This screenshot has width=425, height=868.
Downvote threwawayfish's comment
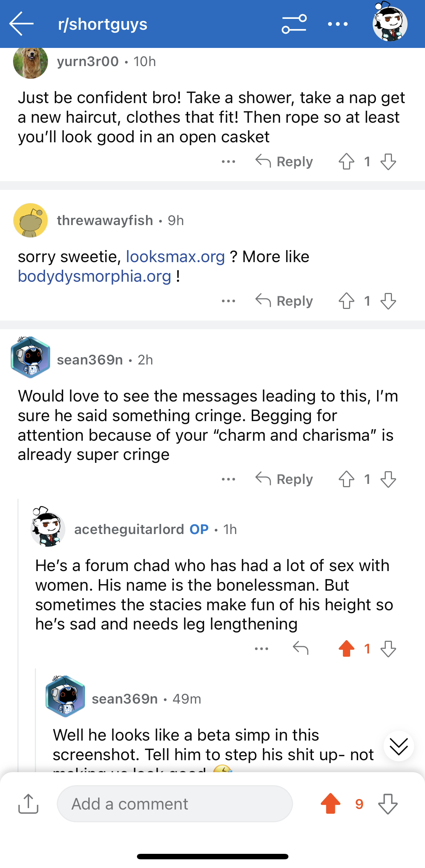click(388, 301)
